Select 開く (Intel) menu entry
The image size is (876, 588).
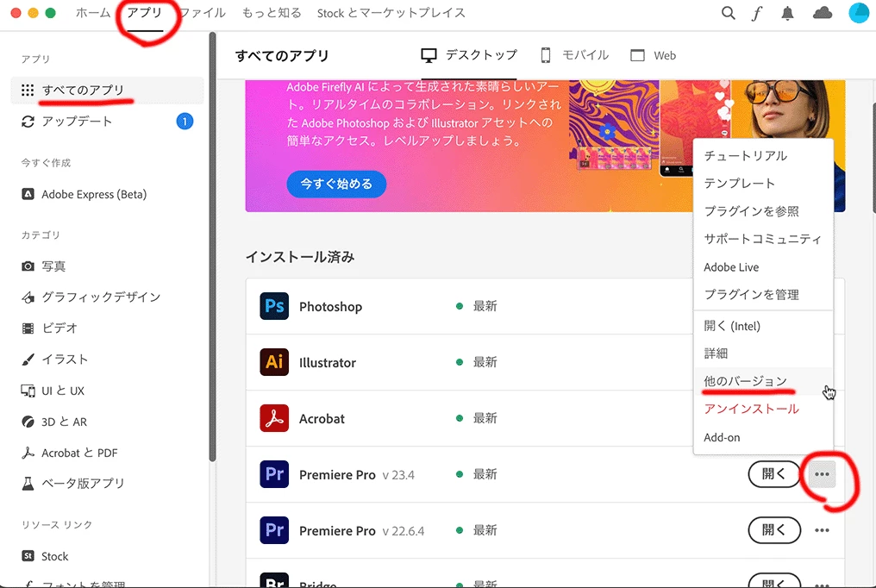click(x=763, y=326)
